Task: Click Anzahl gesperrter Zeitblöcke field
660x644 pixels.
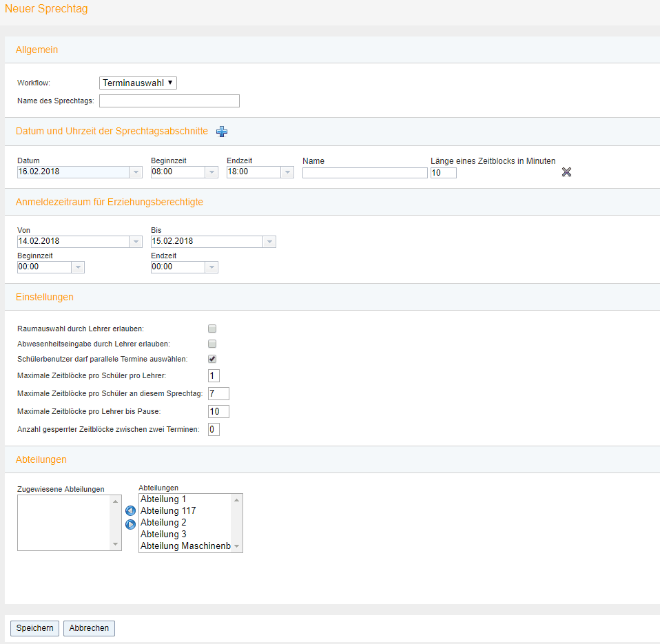Action: click(214, 429)
